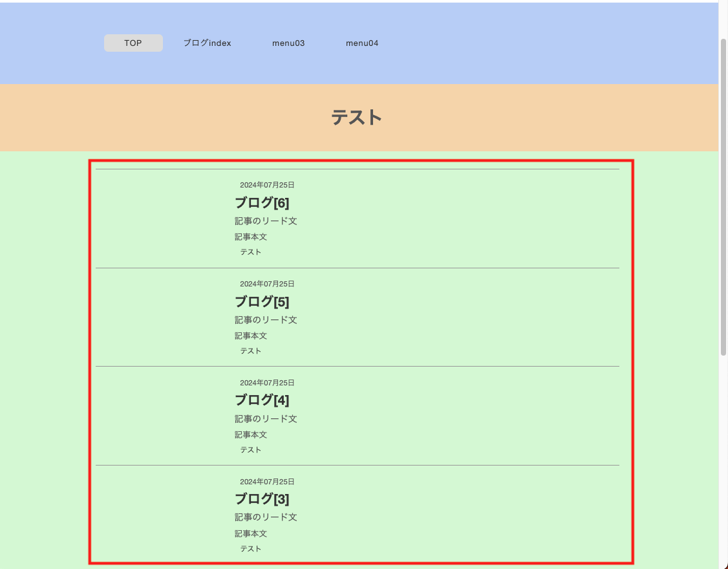Open the ブログ[6] article title
This screenshot has height=569, width=728.
(x=262, y=203)
